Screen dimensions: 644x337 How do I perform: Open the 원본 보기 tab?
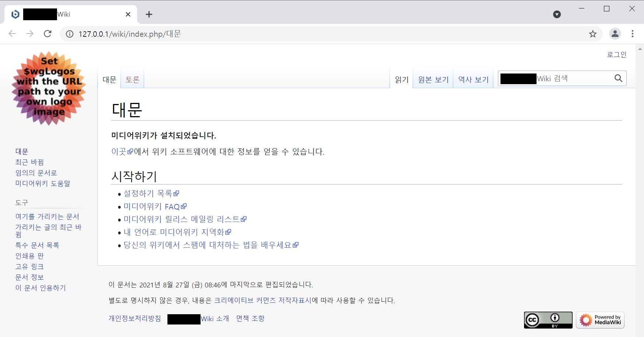[434, 79]
